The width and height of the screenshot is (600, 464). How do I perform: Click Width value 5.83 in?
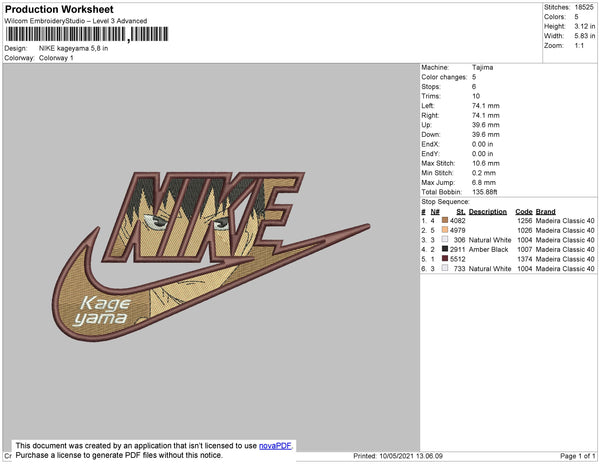584,36
